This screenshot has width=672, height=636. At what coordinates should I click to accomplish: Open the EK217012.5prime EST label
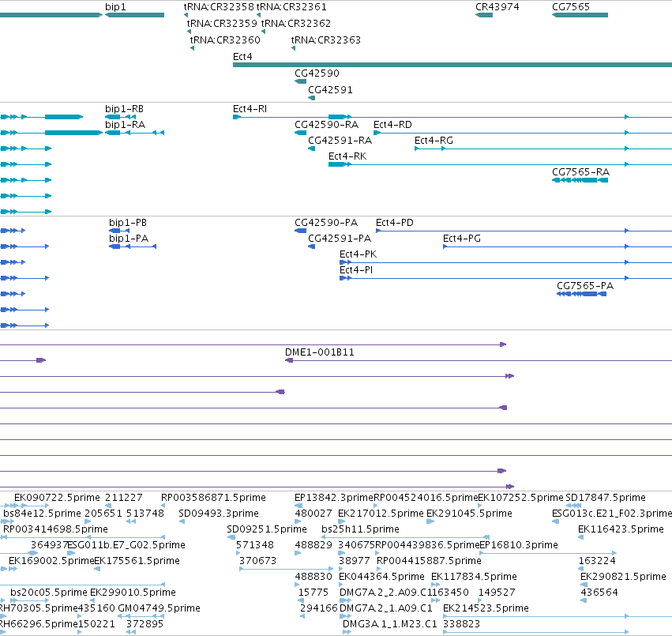381,514
